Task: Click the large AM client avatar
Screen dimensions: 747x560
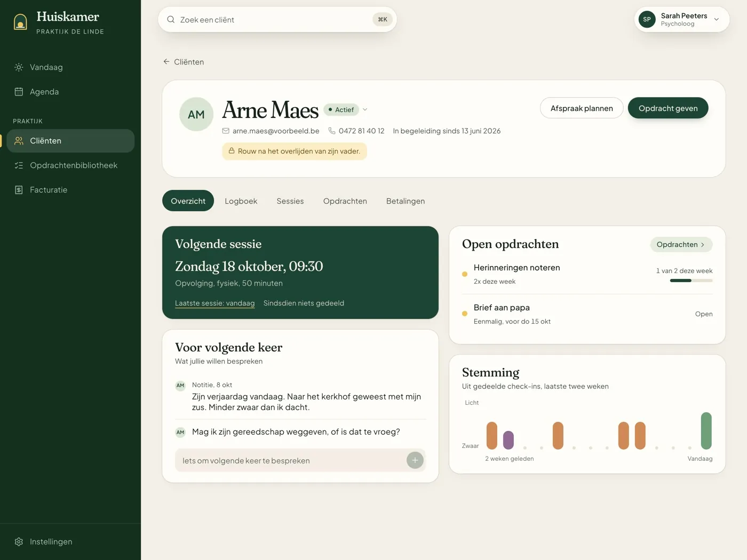Action: tap(196, 114)
